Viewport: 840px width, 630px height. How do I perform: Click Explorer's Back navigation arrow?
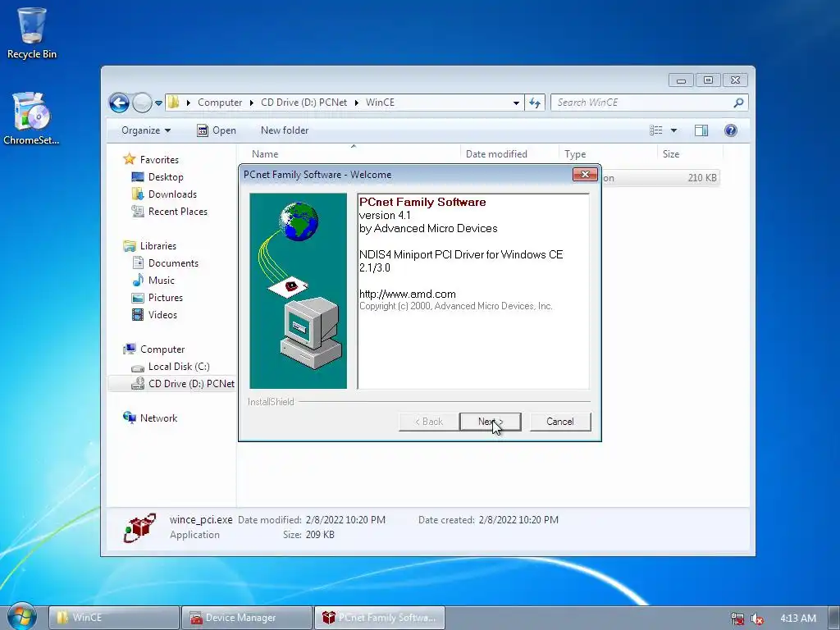click(x=119, y=103)
